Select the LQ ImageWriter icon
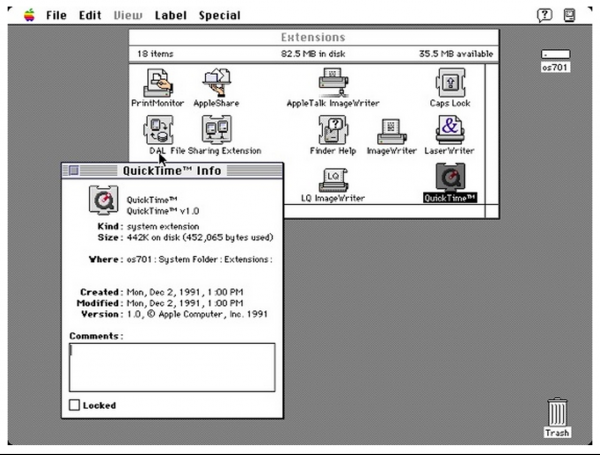 332,178
